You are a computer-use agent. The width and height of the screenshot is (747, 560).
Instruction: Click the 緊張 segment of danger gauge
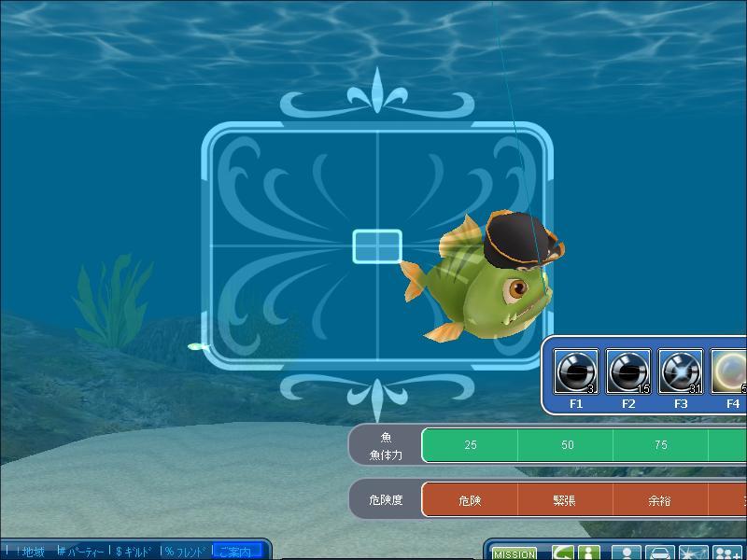(x=564, y=500)
